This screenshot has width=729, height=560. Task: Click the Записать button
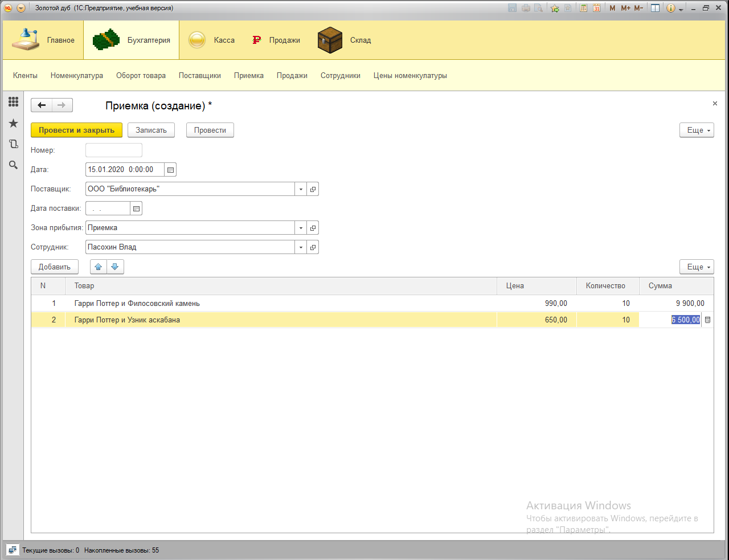click(x=151, y=130)
